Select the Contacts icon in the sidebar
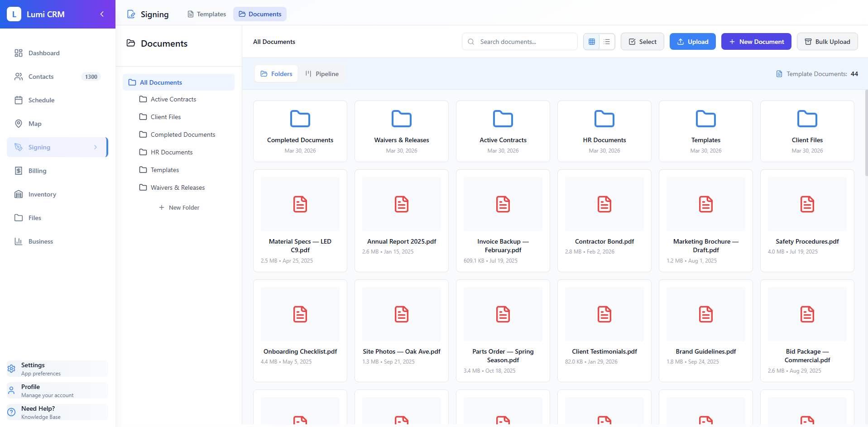868x427 pixels. point(19,77)
